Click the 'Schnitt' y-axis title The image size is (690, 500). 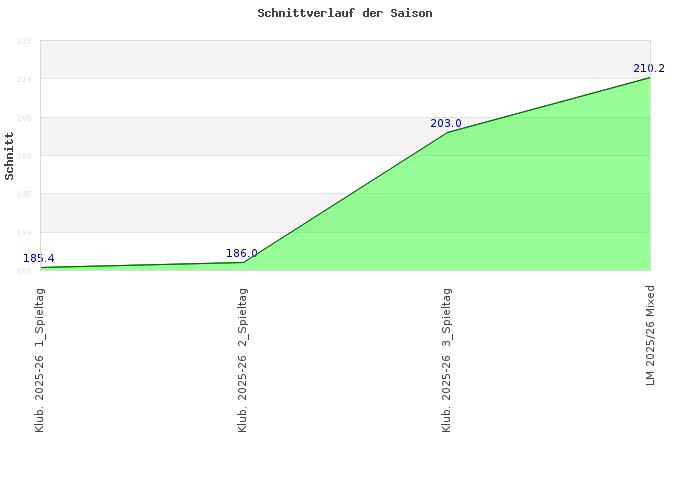click(x=10, y=156)
